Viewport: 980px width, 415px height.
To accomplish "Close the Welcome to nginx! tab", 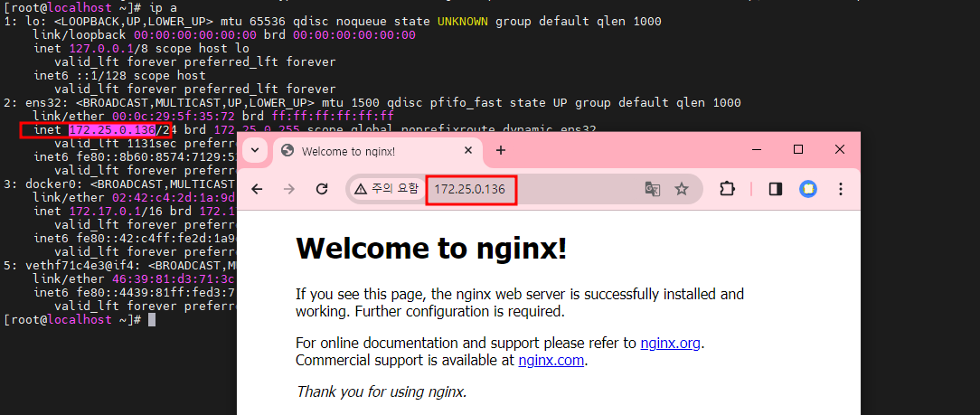I will click(x=468, y=151).
